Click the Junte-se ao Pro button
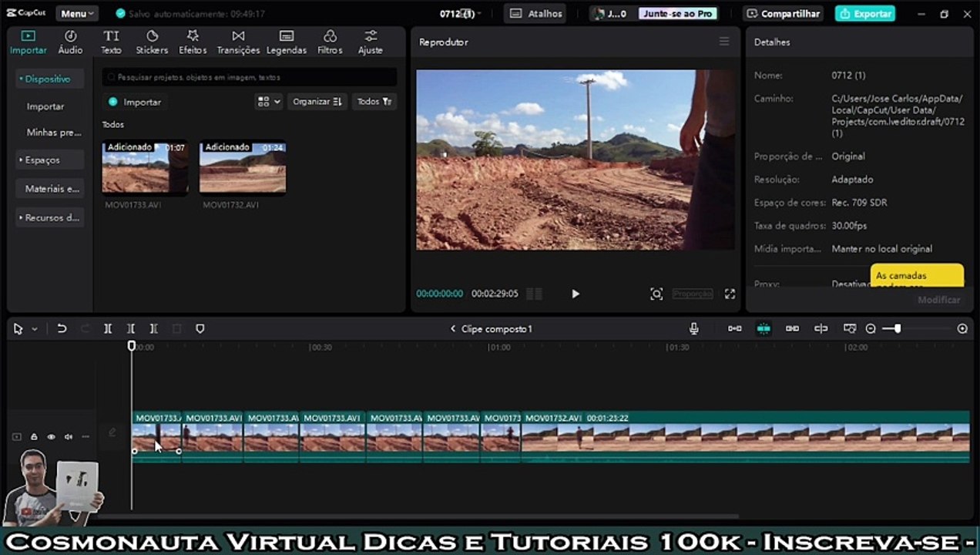 click(x=678, y=14)
